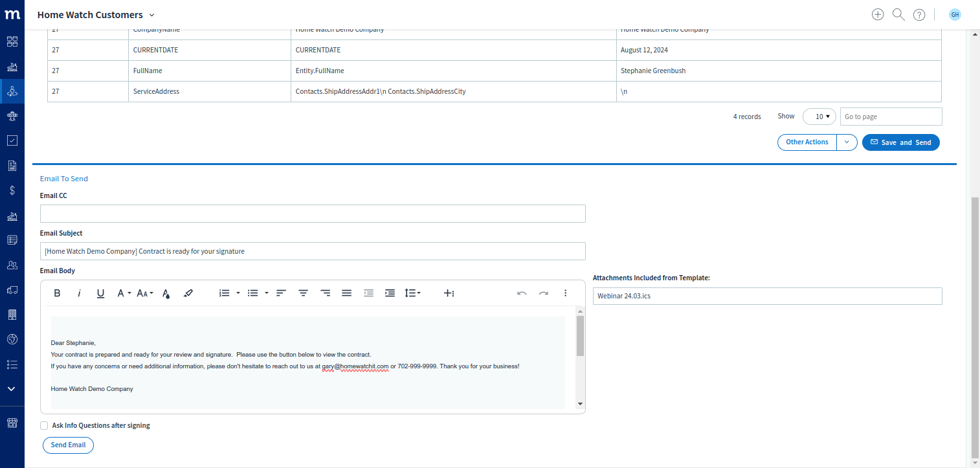
Task: Focus the Email CC field
Action: coord(313,214)
